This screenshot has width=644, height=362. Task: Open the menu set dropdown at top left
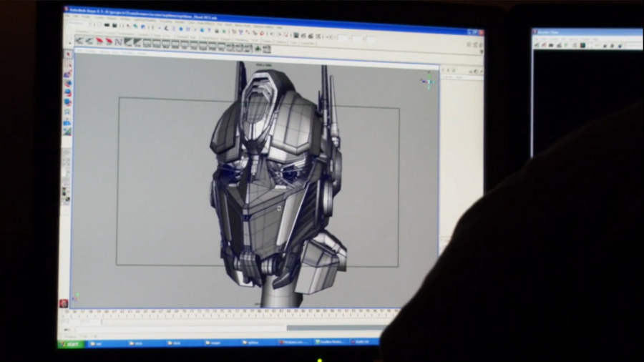(77, 24)
